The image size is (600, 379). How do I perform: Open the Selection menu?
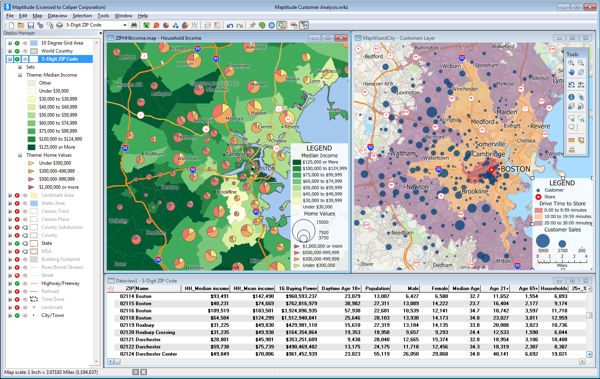(x=82, y=16)
